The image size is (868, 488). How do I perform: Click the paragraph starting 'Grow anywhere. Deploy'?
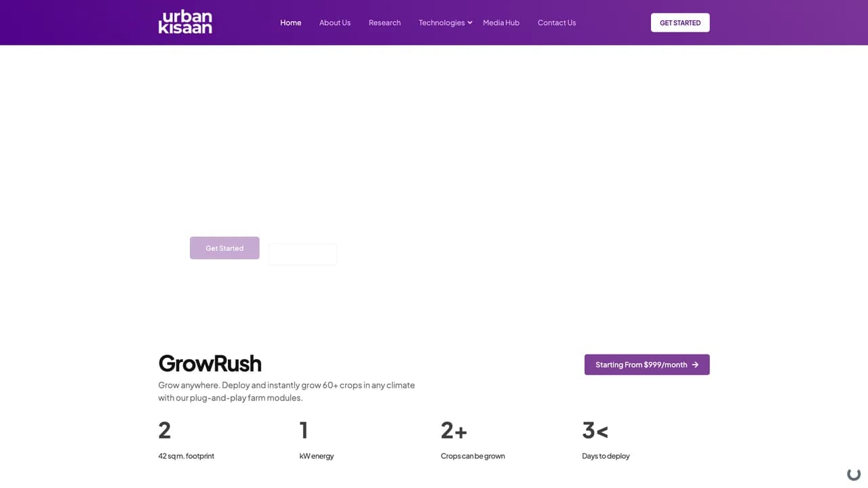[x=287, y=391]
